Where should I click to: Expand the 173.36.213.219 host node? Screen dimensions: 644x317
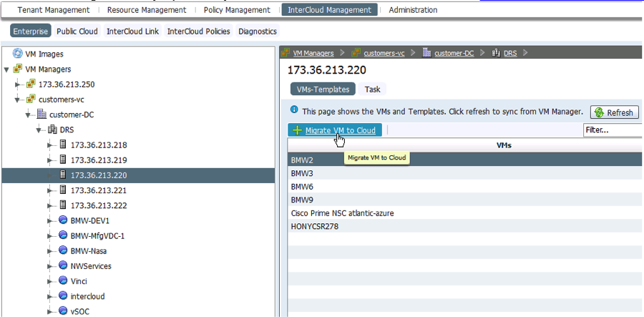[x=50, y=160]
